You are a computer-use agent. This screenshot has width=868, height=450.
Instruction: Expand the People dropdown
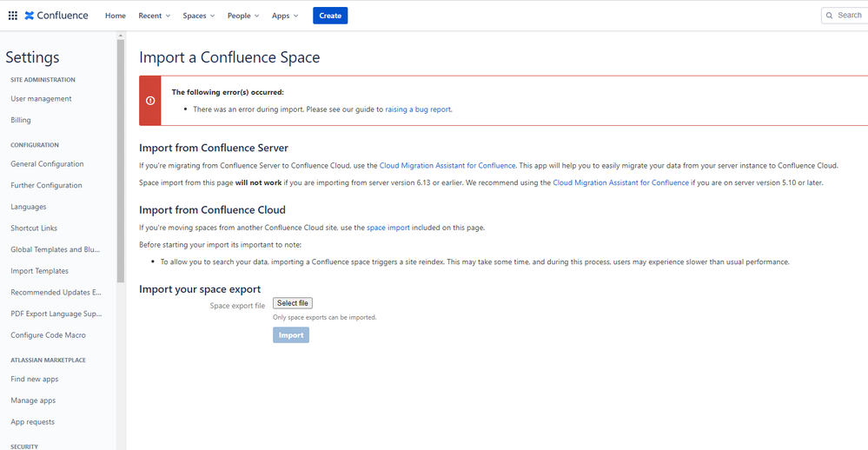click(x=243, y=16)
